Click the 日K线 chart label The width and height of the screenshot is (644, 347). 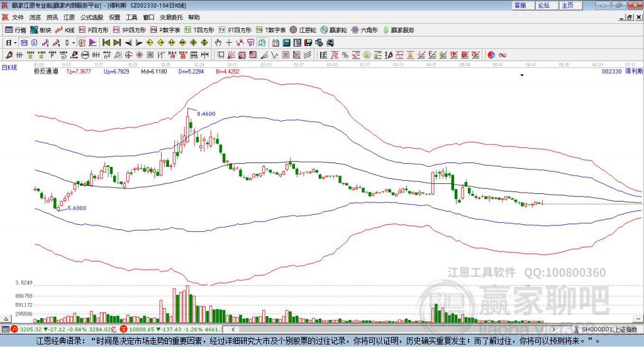click(9, 67)
